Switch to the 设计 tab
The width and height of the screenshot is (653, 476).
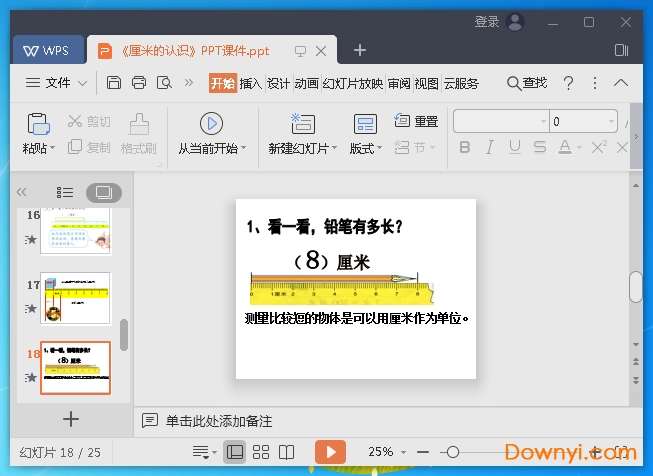pos(278,83)
